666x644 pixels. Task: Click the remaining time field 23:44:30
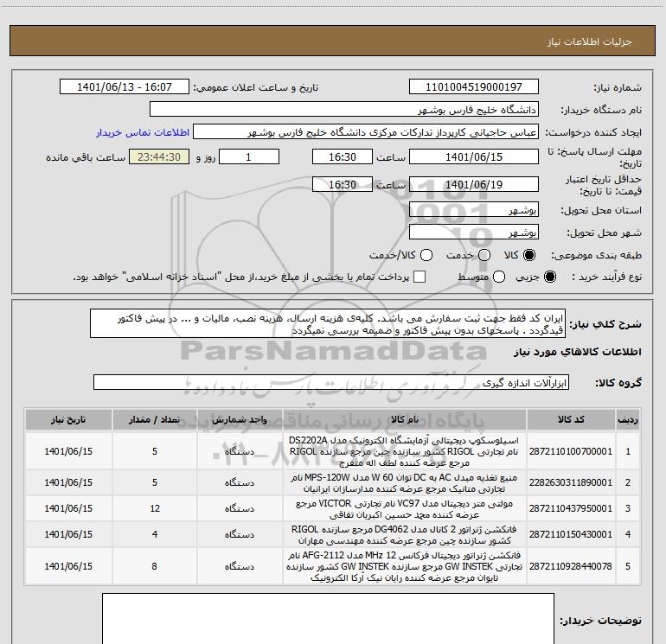point(159,157)
